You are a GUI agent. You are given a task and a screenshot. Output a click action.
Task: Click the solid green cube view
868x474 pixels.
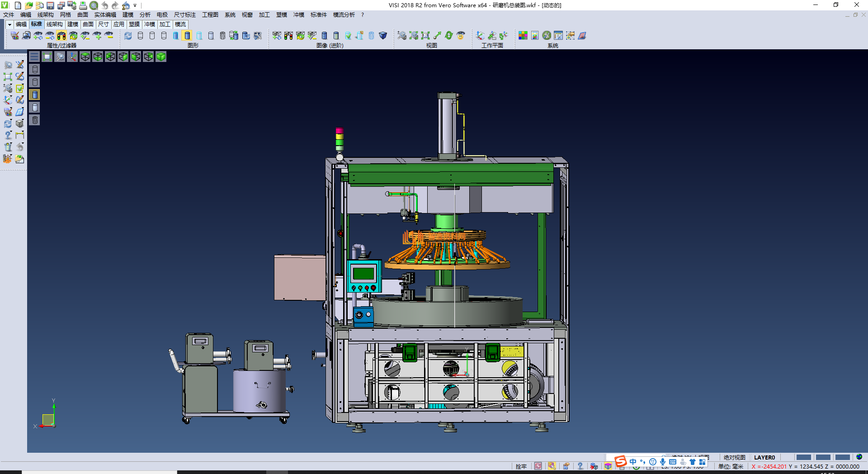tap(161, 57)
